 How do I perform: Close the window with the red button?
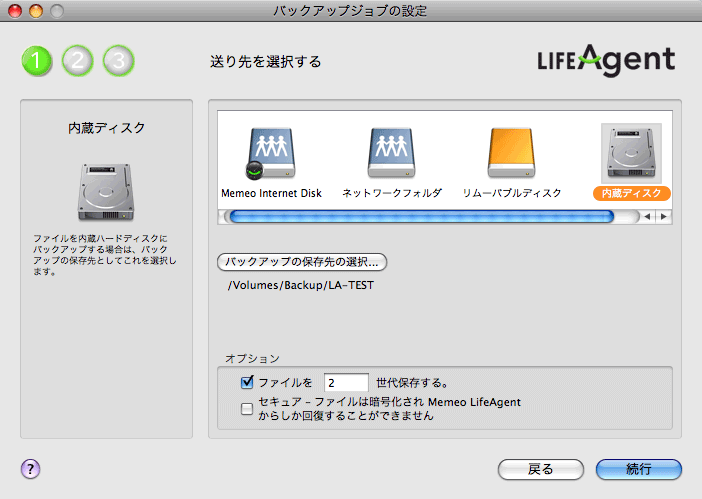pyautogui.click(x=15, y=11)
